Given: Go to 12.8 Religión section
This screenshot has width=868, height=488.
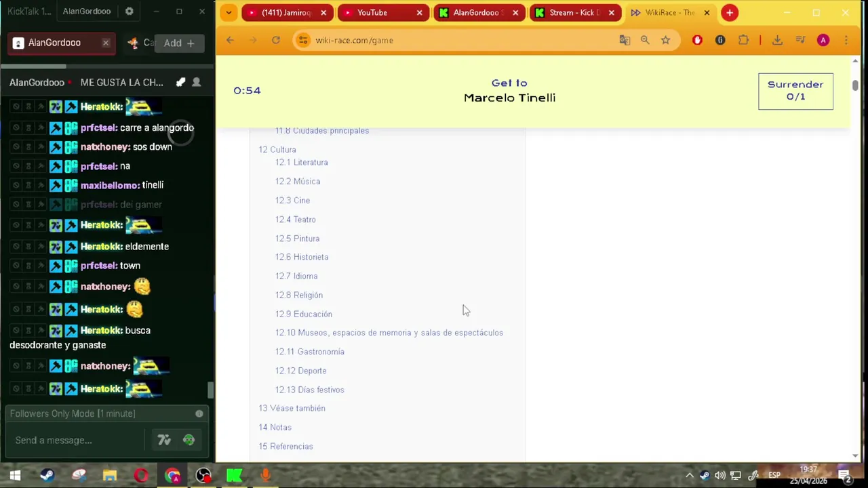Looking at the screenshot, I should [x=299, y=296].
